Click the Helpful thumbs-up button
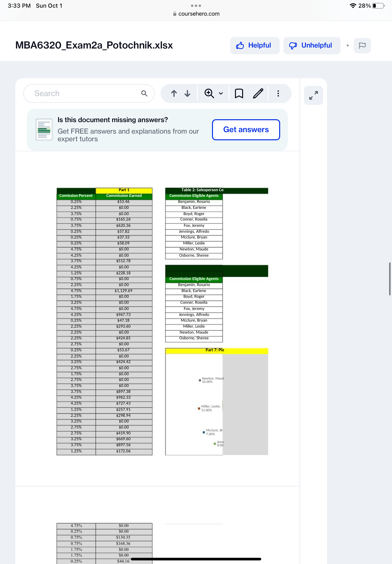The image size is (392, 564). pos(255,45)
